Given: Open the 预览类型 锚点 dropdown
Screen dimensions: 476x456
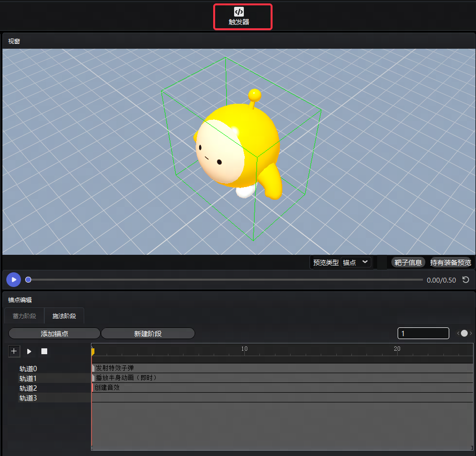Looking at the screenshot, I should (356, 262).
